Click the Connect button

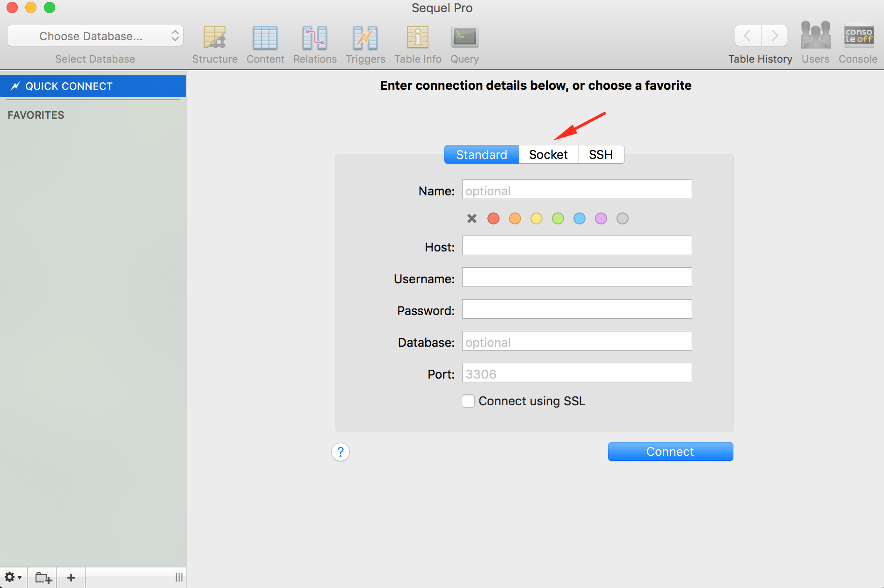click(670, 452)
